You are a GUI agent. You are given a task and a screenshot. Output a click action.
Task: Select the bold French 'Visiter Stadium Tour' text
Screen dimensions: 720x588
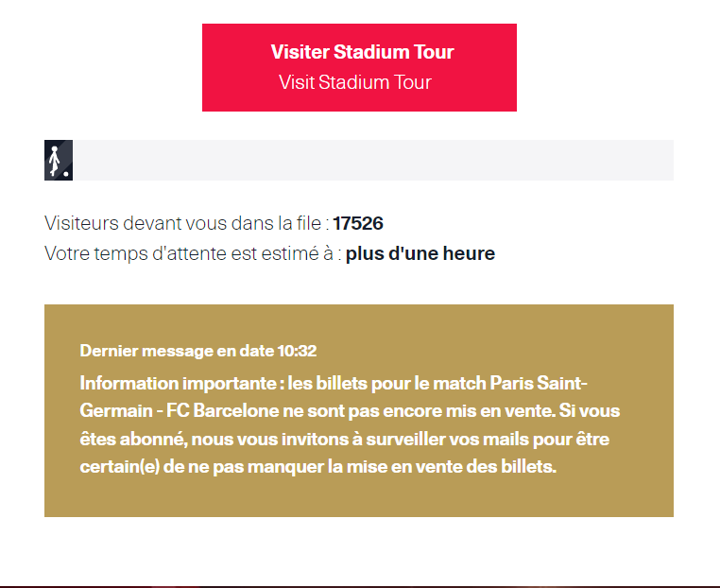[x=362, y=52]
